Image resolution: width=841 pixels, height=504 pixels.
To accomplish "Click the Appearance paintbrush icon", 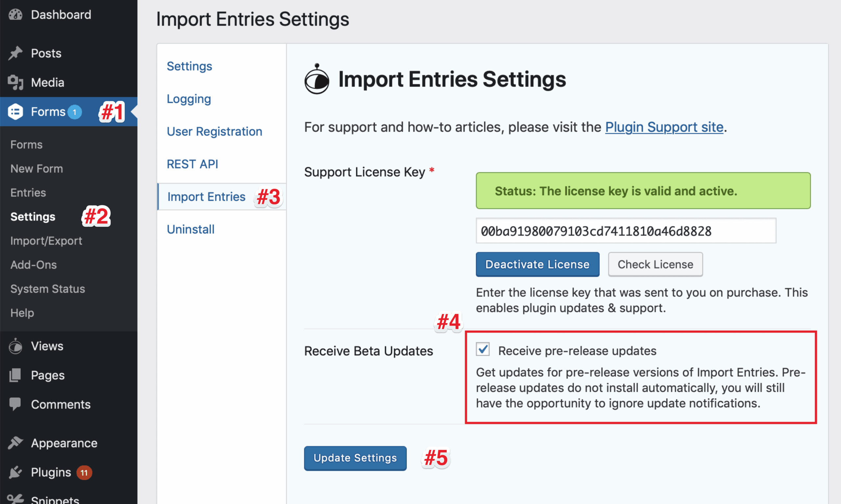I will [x=15, y=443].
